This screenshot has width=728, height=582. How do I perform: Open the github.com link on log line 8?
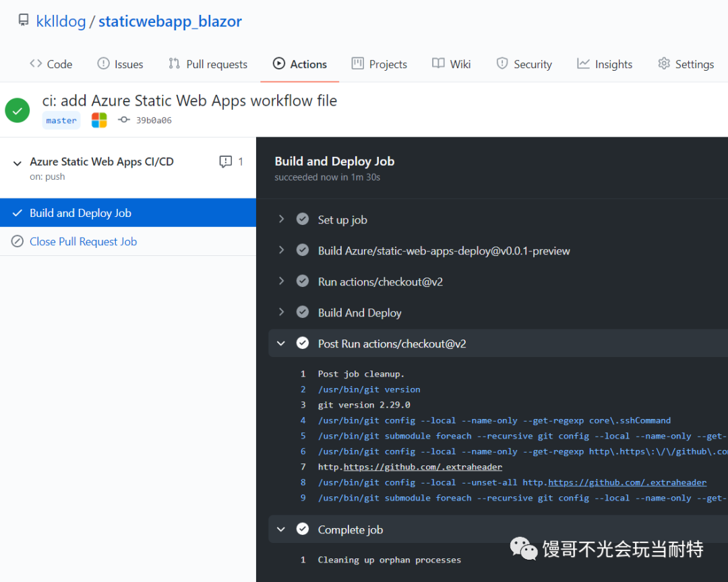click(628, 483)
